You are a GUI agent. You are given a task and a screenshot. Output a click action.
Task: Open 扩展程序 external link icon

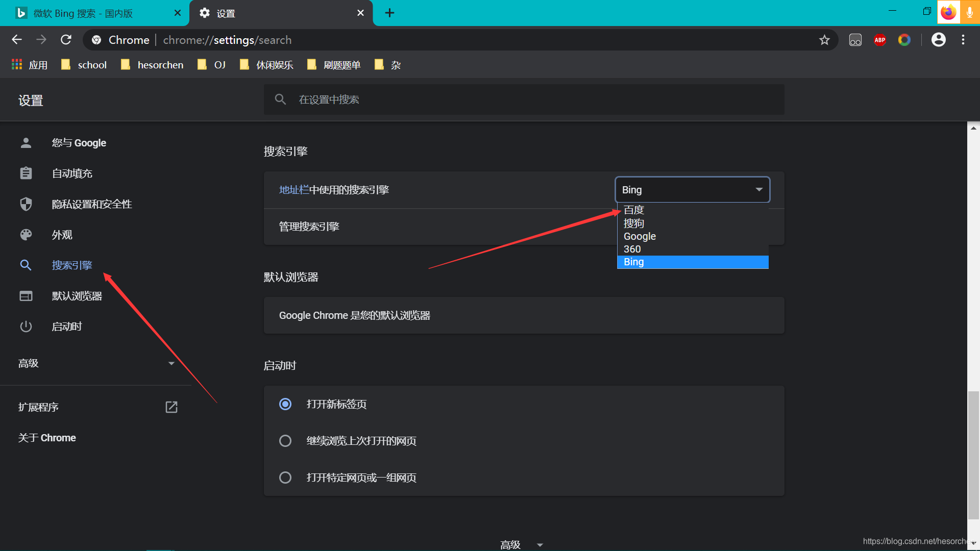pyautogui.click(x=171, y=407)
